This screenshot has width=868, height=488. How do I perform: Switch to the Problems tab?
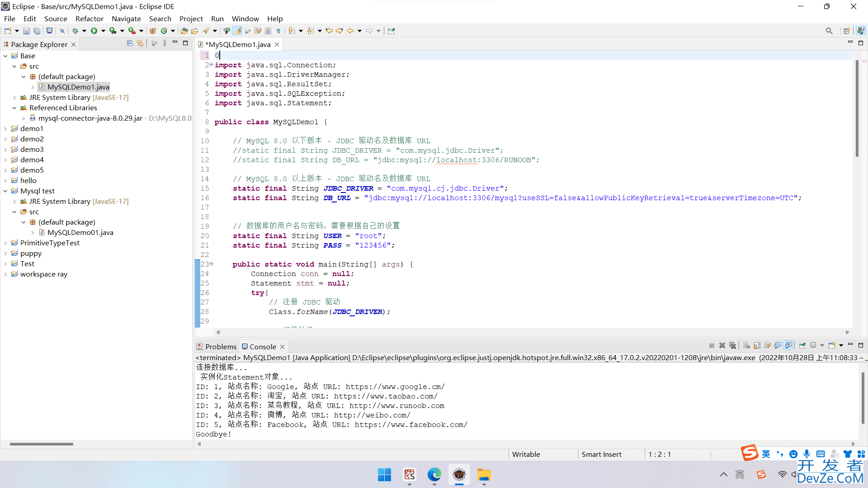click(x=217, y=347)
